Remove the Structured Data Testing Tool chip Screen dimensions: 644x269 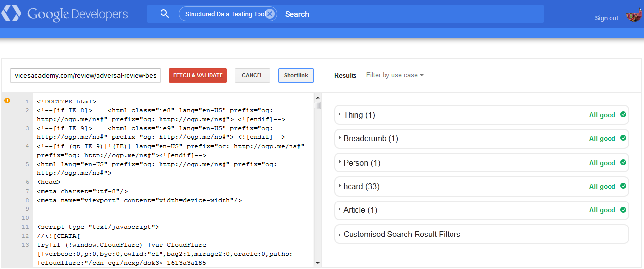pyautogui.click(x=270, y=14)
